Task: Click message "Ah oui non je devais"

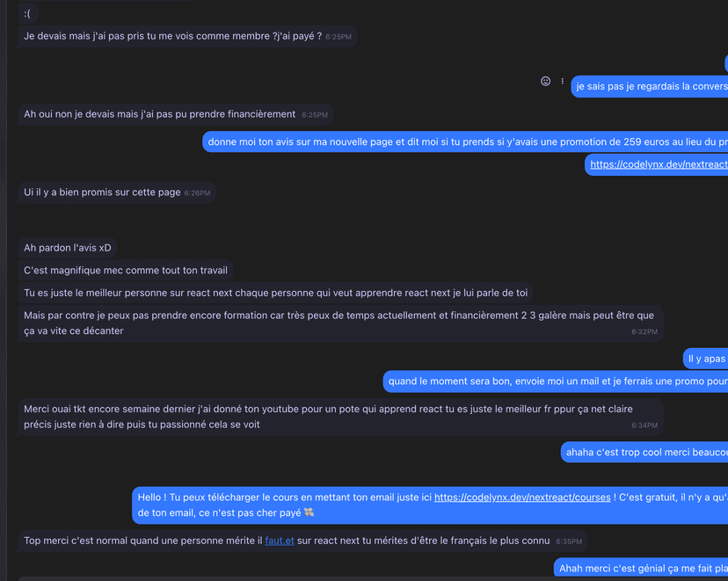Action: click(x=159, y=114)
